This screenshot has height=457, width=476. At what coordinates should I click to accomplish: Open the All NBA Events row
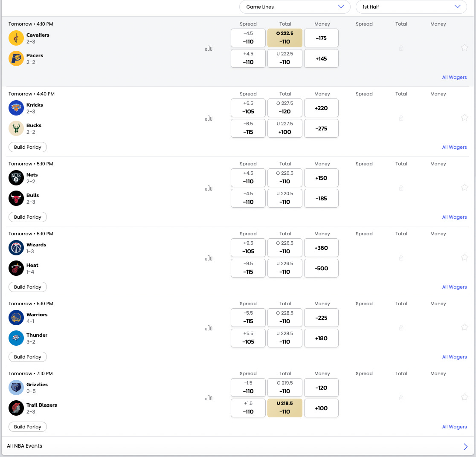(238, 446)
